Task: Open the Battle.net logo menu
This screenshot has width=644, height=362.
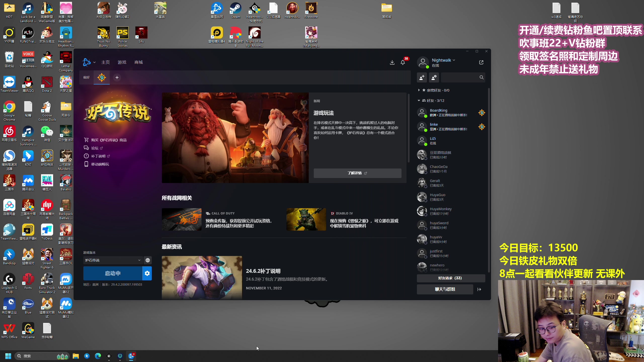Action: click(x=86, y=62)
